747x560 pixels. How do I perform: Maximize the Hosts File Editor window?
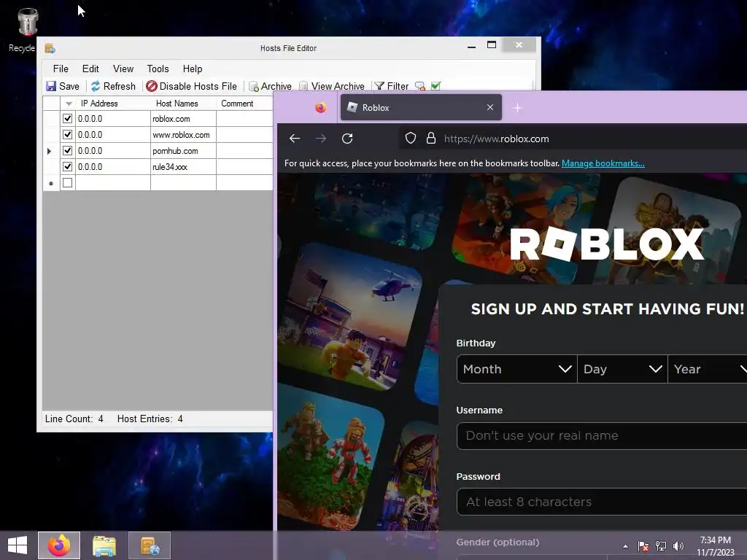pos(492,45)
